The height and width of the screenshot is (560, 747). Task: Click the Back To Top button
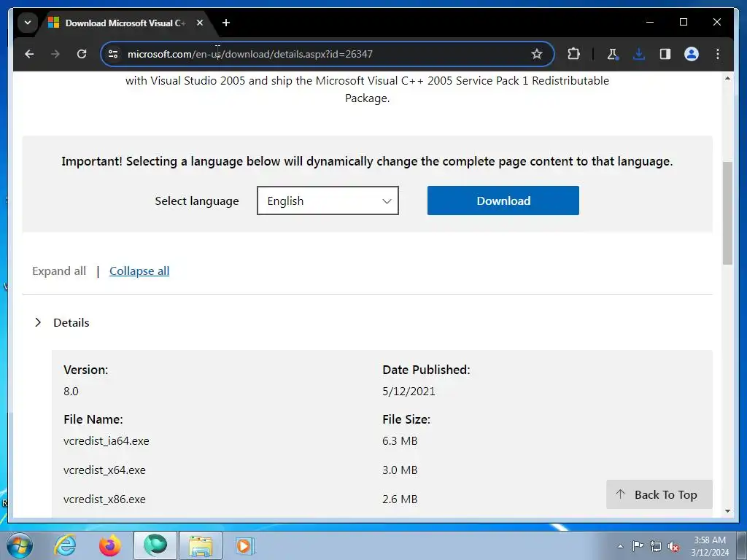point(659,495)
